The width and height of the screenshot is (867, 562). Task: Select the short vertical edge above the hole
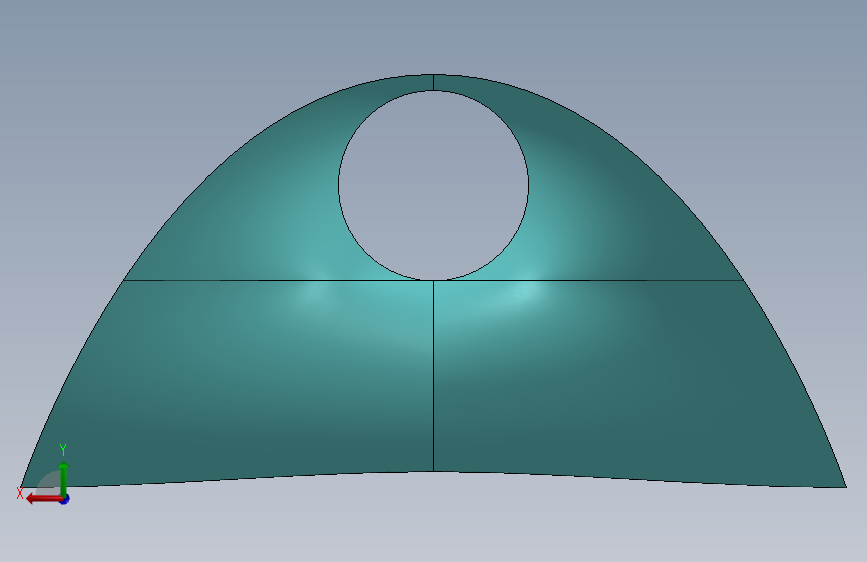point(434,82)
